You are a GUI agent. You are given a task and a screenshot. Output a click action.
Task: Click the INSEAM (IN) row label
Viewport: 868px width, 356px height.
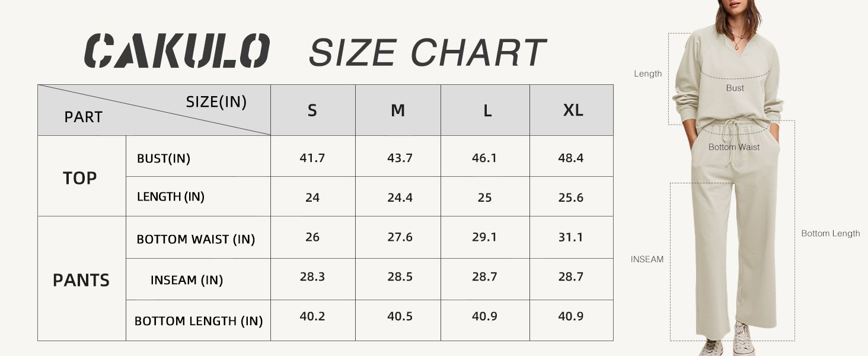187,280
